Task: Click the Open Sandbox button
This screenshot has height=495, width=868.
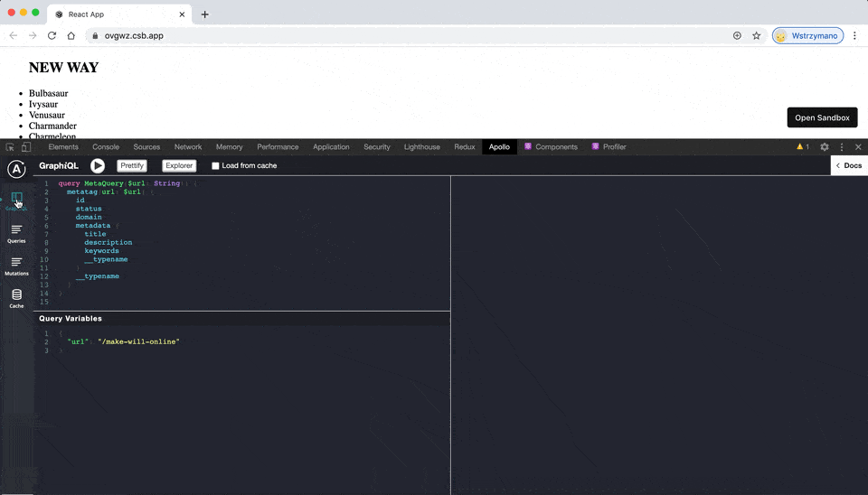Action: (822, 117)
